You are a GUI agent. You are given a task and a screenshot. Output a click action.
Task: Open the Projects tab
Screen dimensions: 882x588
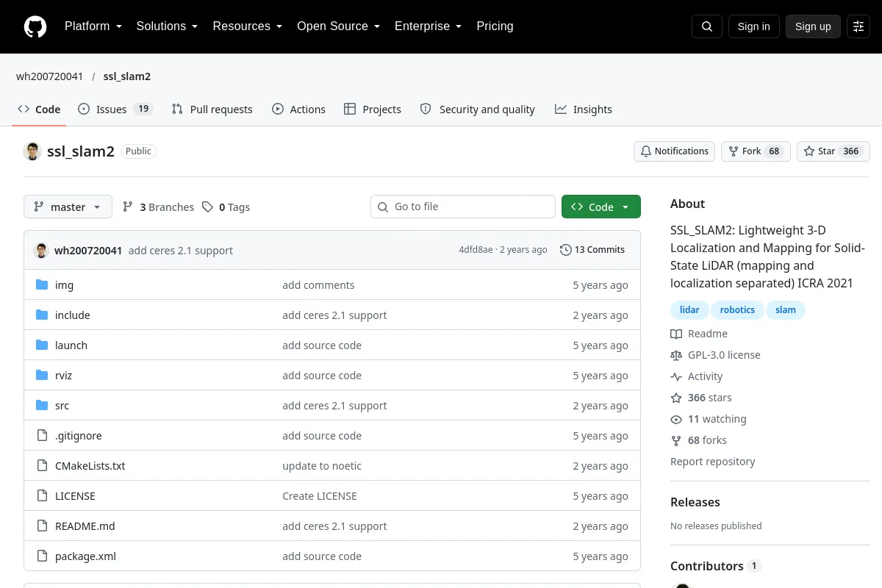coord(373,110)
